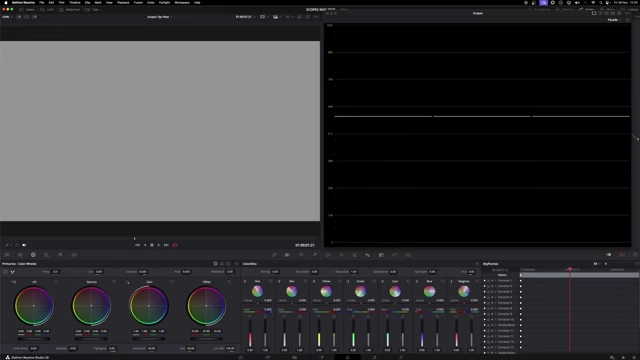Reset the Gain color wheel

[x=172, y=282]
